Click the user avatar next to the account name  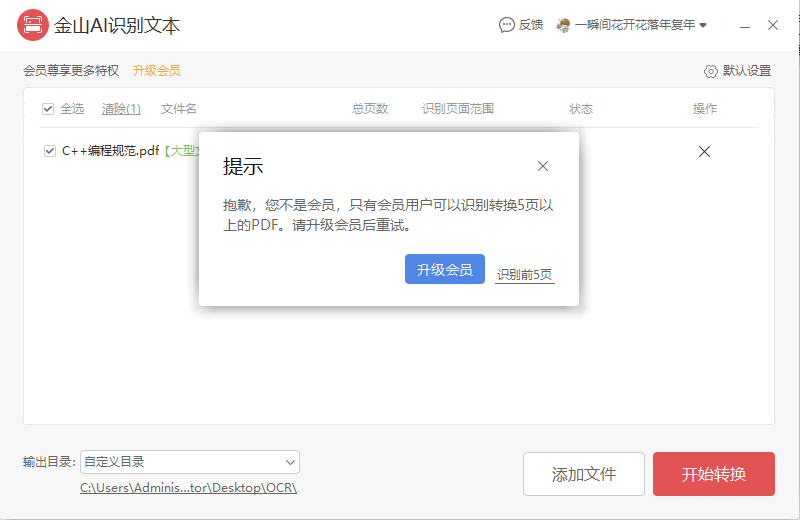coord(563,25)
